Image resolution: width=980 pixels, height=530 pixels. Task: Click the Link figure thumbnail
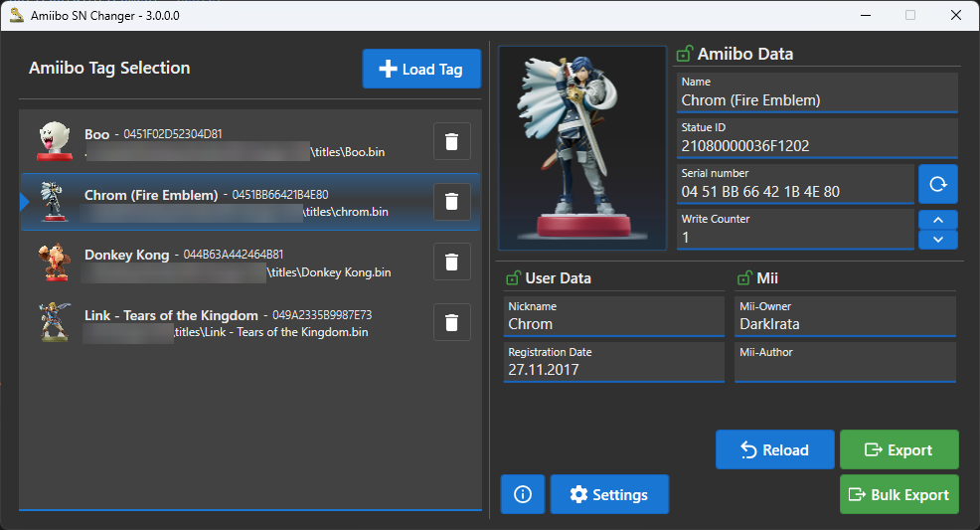pos(55,322)
